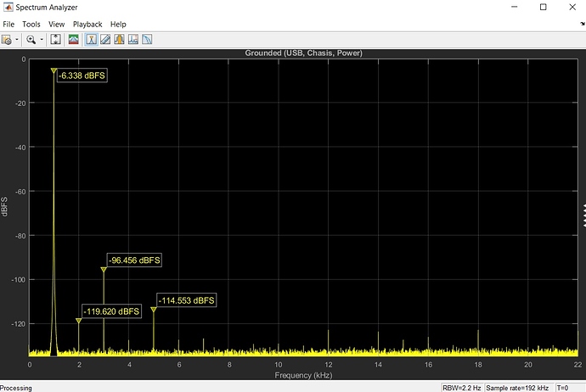Open the Playback menu
The height and width of the screenshot is (392, 586).
coord(87,25)
